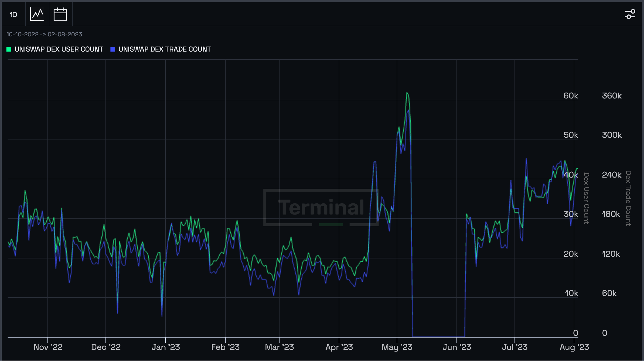Click the 180k trade count axis value
This screenshot has height=361, width=644.
click(x=611, y=214)
